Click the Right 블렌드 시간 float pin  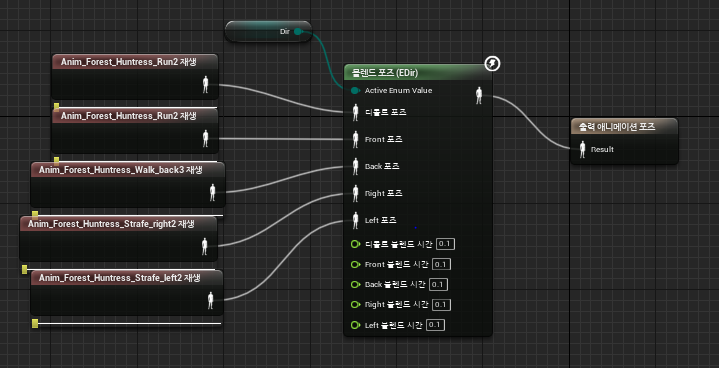[x=355, y=305]
